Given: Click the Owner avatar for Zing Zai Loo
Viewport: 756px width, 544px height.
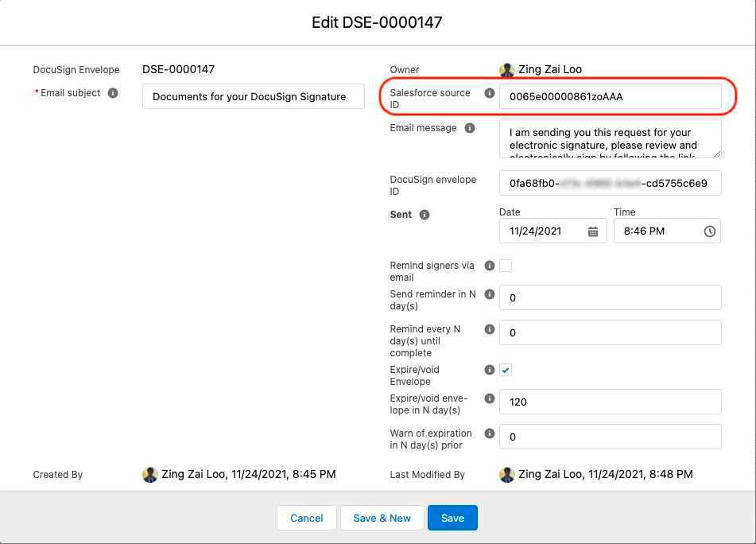Looking at the screenshot, I should click(506, 69).
